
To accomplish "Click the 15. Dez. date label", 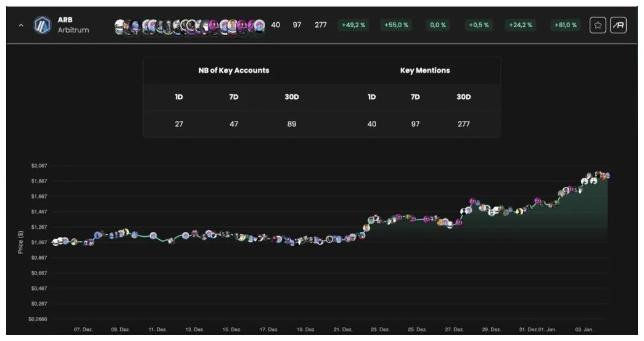I will pyautogui.click(x=232, y=329).
